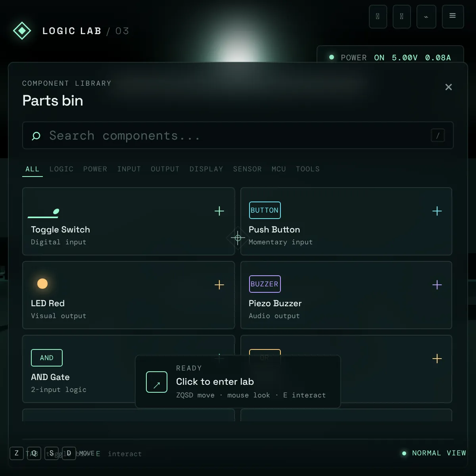Close the Parts bin panel
The image size is (476, 476).
[x=449, y=87]
